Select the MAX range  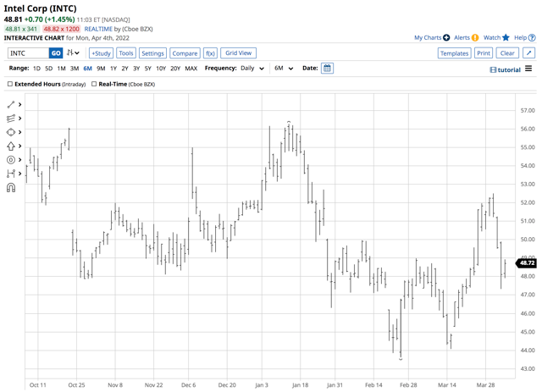coord(191,69)
